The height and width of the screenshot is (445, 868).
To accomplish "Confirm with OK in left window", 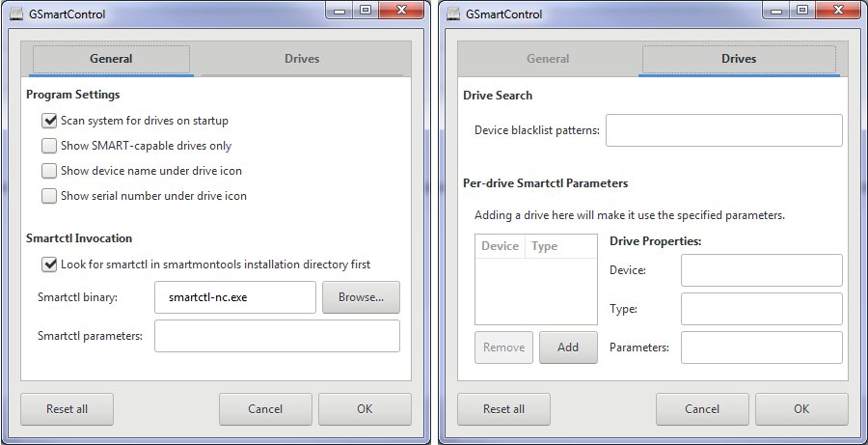I will pyautogui.click(x=365, y=409).
